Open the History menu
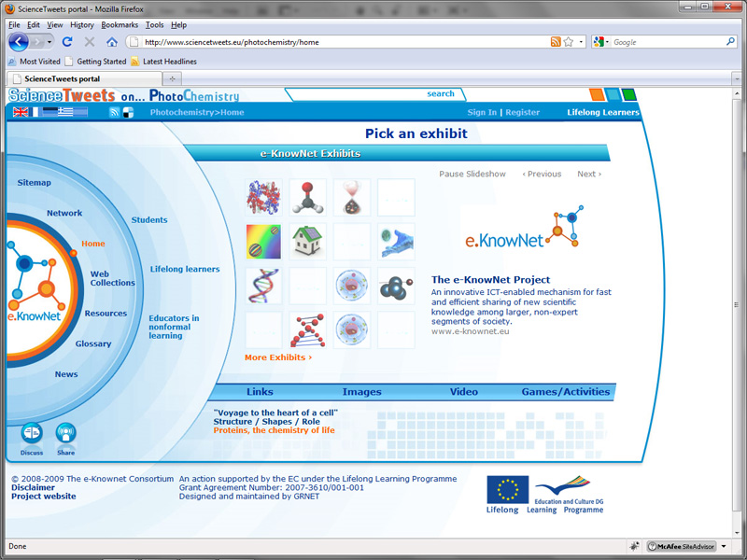 (82, 25)
